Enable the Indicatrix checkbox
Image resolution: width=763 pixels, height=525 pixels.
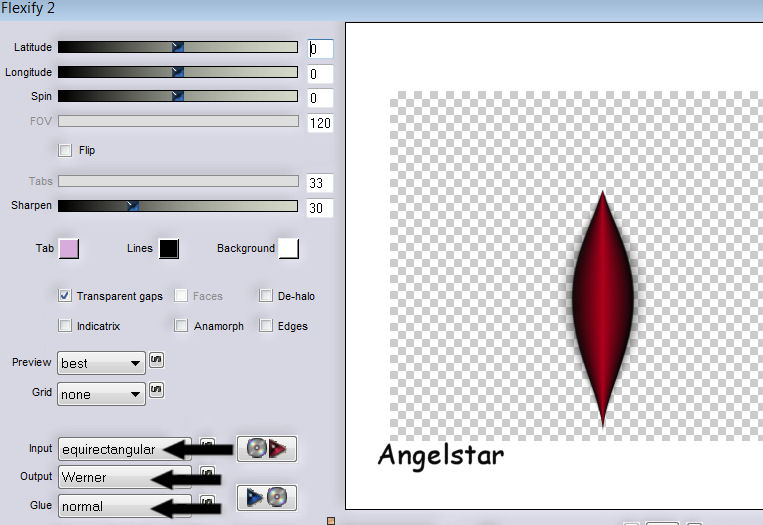click(65, 326)
